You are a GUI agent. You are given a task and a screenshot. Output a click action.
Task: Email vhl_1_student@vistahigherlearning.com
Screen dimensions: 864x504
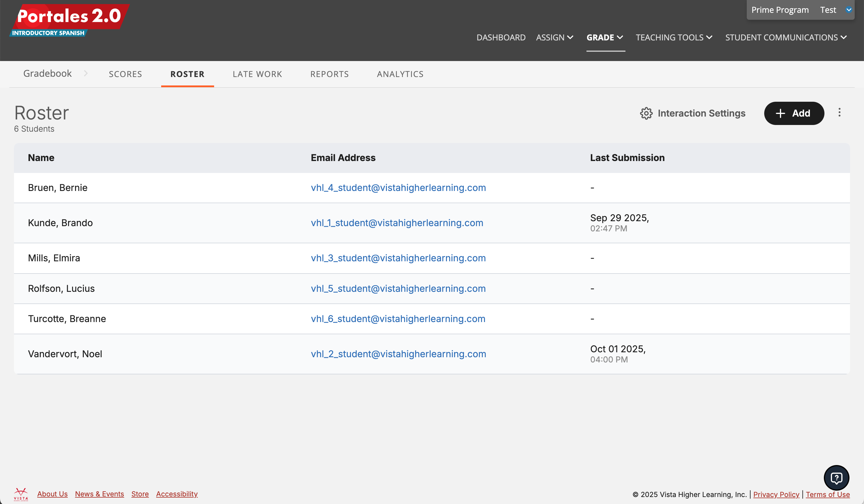[397, 223]
